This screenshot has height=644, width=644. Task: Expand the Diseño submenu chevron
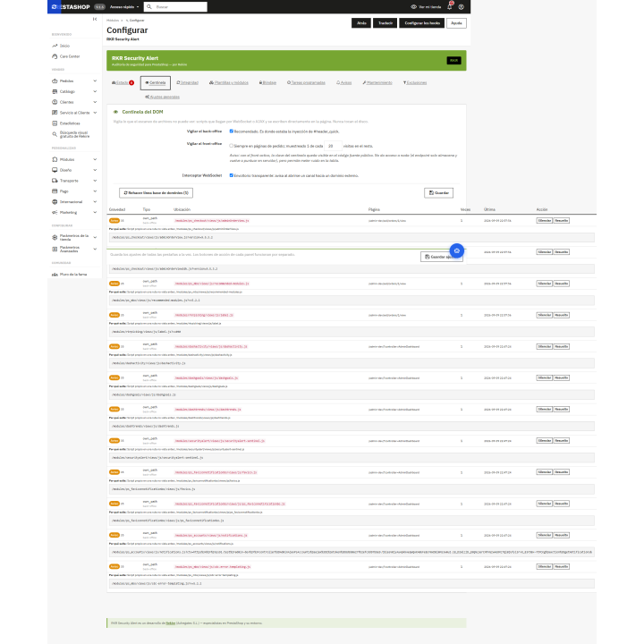tap(95, 170)
